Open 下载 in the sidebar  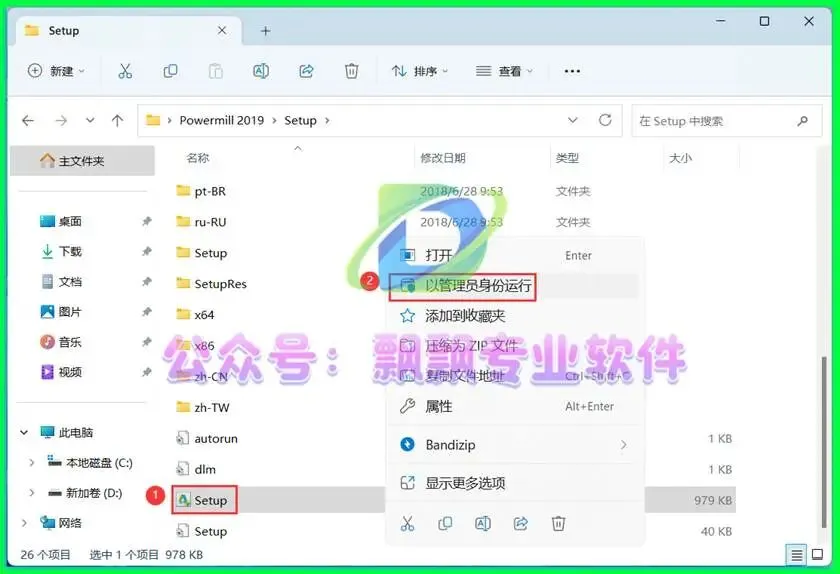[x=70, y=251]
